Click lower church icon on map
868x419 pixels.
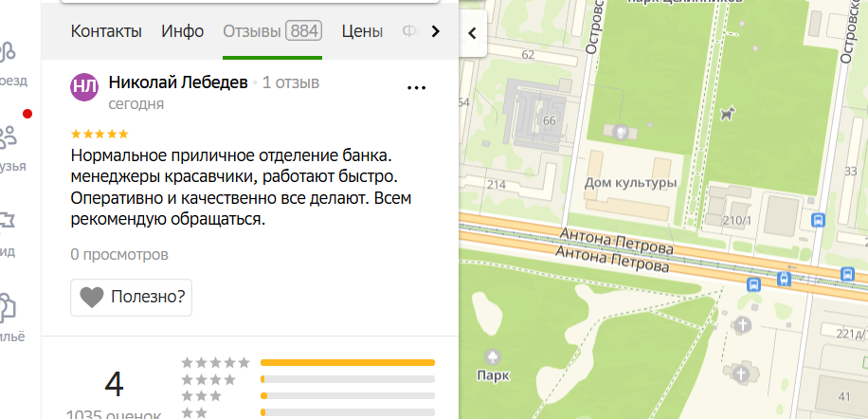[741, 373]
